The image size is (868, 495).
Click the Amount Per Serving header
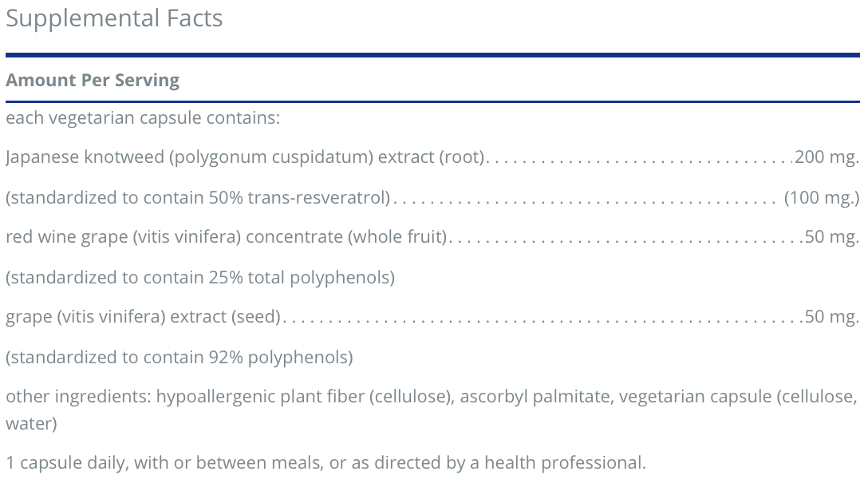tap(93, 80)
